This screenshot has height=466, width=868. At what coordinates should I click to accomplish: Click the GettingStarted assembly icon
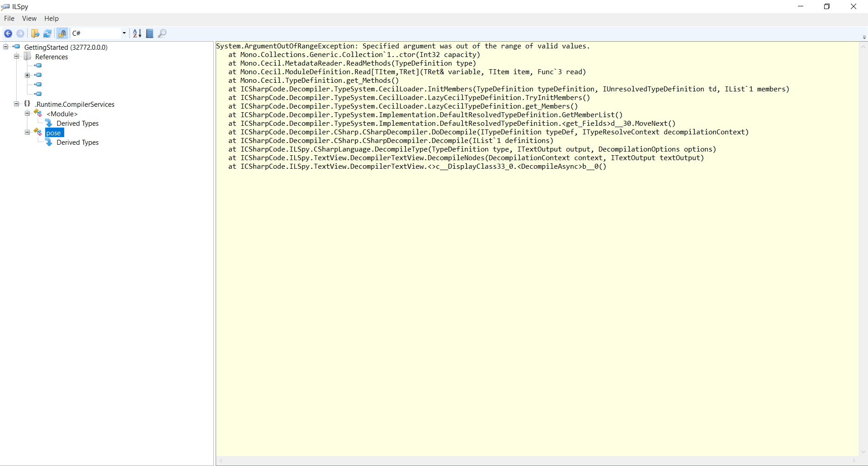[16, 47]
